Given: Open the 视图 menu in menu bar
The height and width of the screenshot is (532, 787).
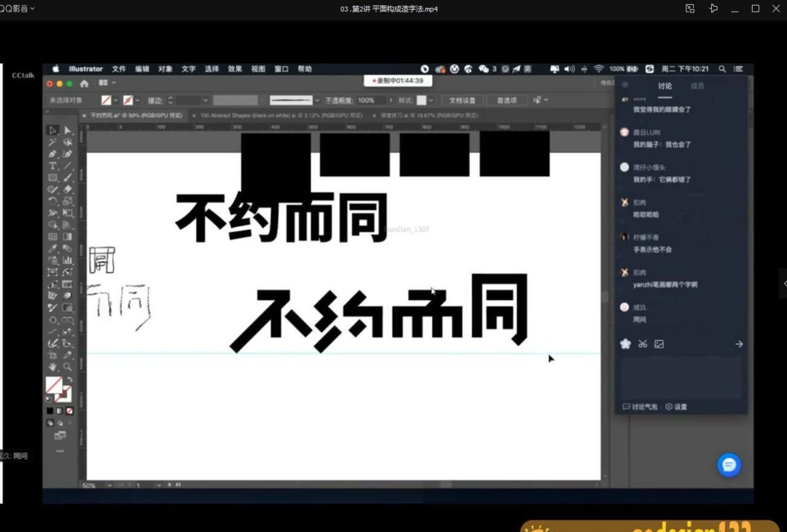Looking at the screenshot, I should coord(258,69).
